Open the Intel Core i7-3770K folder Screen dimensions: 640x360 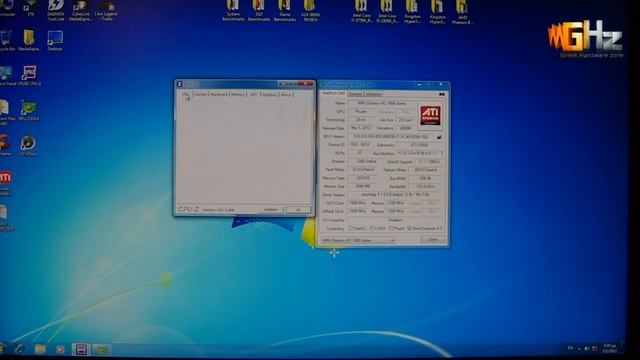(x=361, y=11)
